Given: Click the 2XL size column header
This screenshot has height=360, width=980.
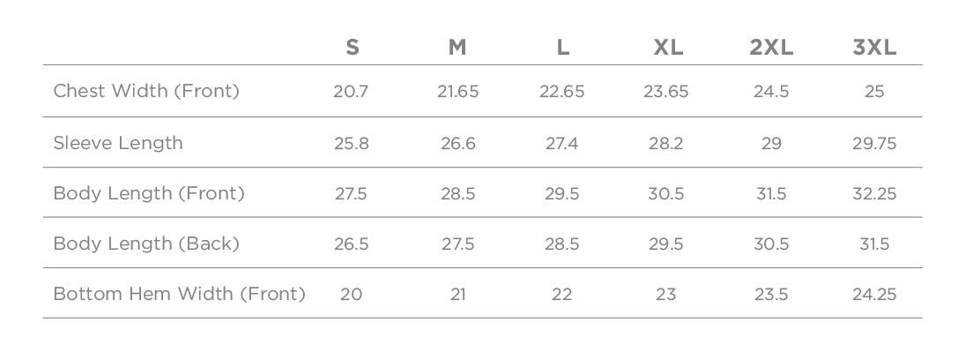Looking at the screenshot, I should [x=771, y=48].
